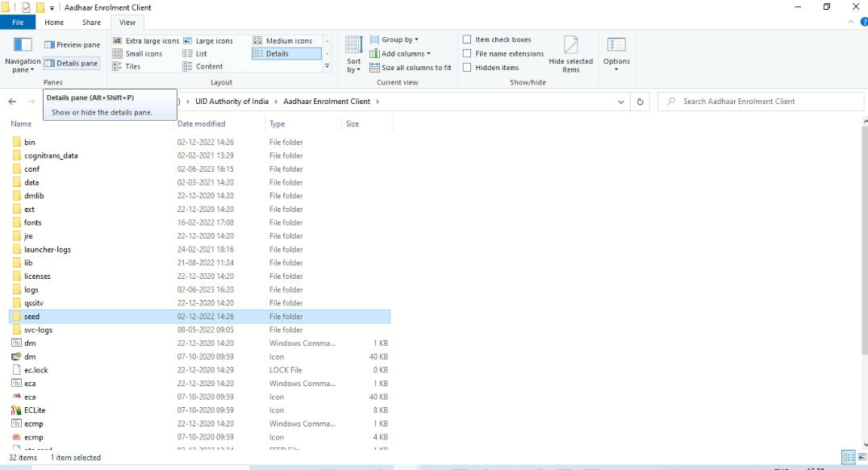The width and height of the screenshot is (868, 470).
Task: Switch to the Share ribbon tab
Action: coord(91,23)
